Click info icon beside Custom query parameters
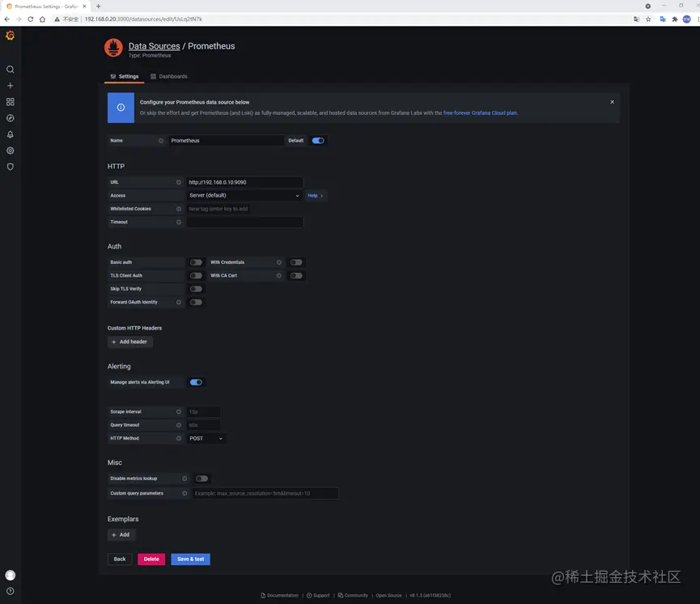Screen dimensions: 700x604 pos(185,494)
